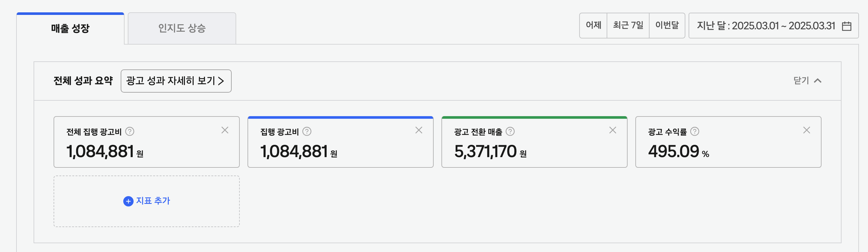Click the blue plus icon 지표 추가

(x=128, y=201)
